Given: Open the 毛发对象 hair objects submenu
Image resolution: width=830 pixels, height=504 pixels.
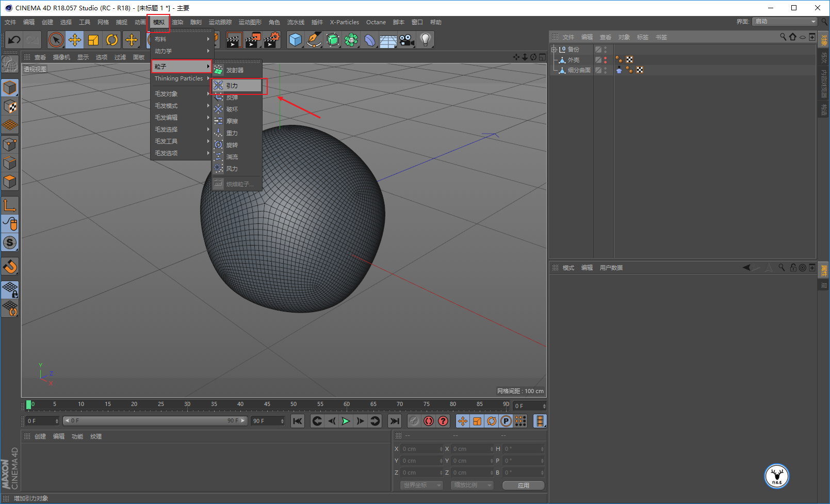Looking at the screenshot, I should point(182,94).
